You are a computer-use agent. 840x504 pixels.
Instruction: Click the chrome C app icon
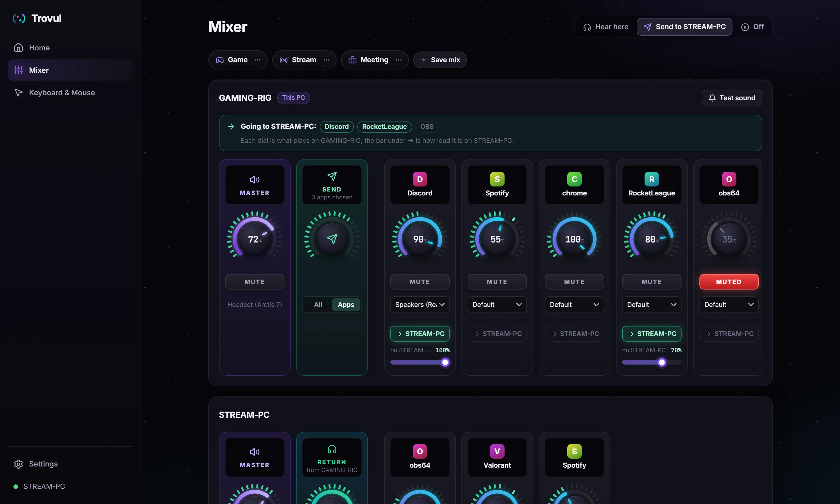[x=574, y=179]
